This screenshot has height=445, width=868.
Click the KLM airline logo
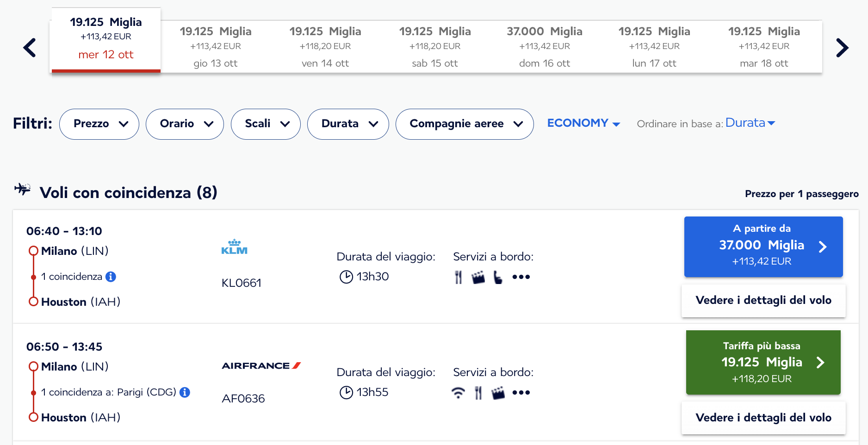point(235,247)
